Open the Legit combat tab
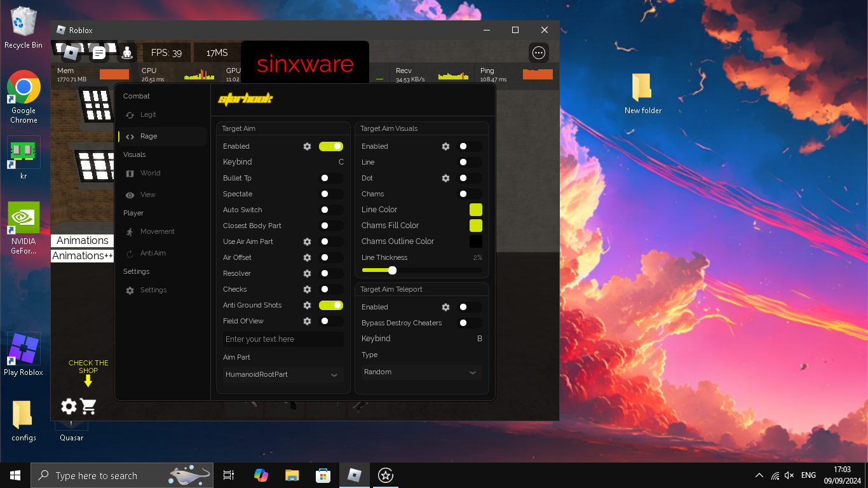 (x=163, y=115)
